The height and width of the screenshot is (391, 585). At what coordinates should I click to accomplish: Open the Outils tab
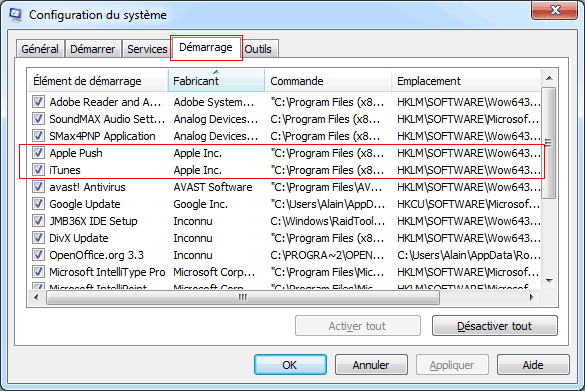click(x=258, y=49)
